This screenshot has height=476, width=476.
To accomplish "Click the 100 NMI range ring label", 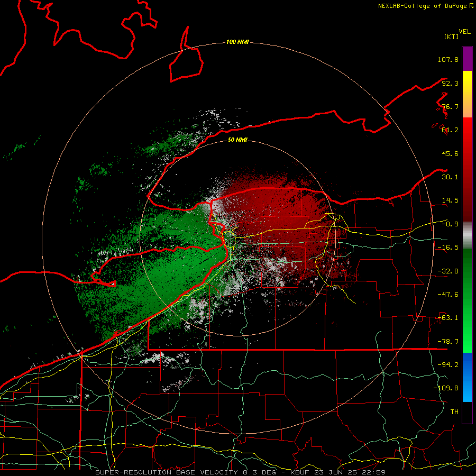I will click(x=237, y=42).
